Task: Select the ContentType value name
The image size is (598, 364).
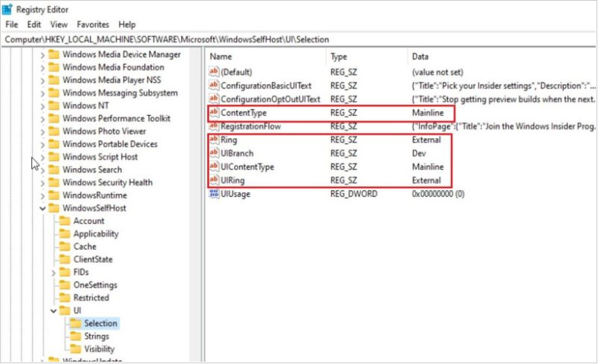Action: pyautogui.click(x=244, y=113)
